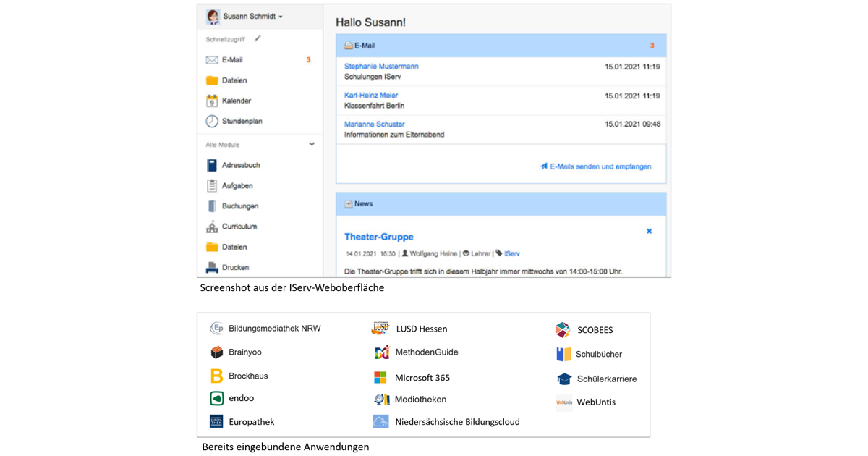
Task: Open the Aufgaben module icon
Action: [x=212, y=186]
